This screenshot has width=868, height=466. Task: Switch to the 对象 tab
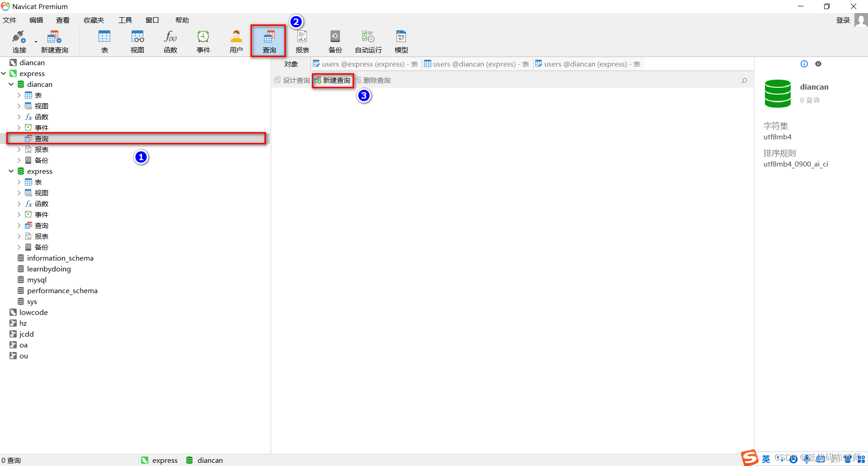[291, 64]
